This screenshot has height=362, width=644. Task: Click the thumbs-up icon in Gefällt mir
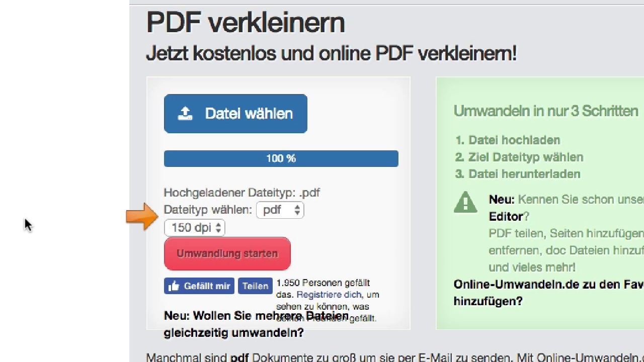point(174,286)
